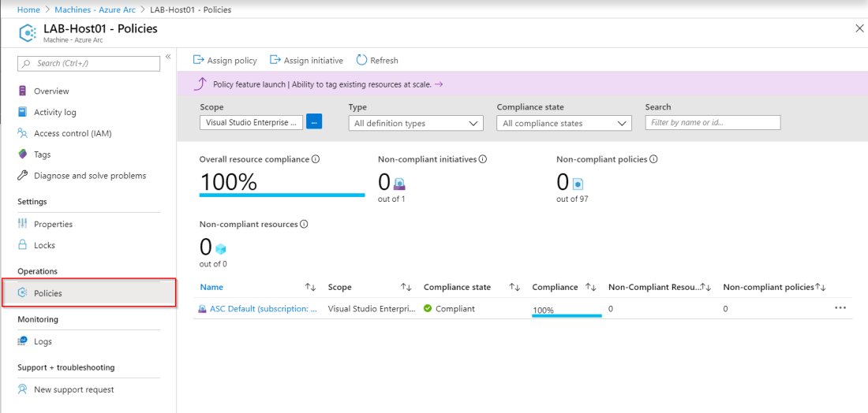868x413 pixels.
Task: Click the ASC Default compliance progress bar
Action: tap(567, 315)
